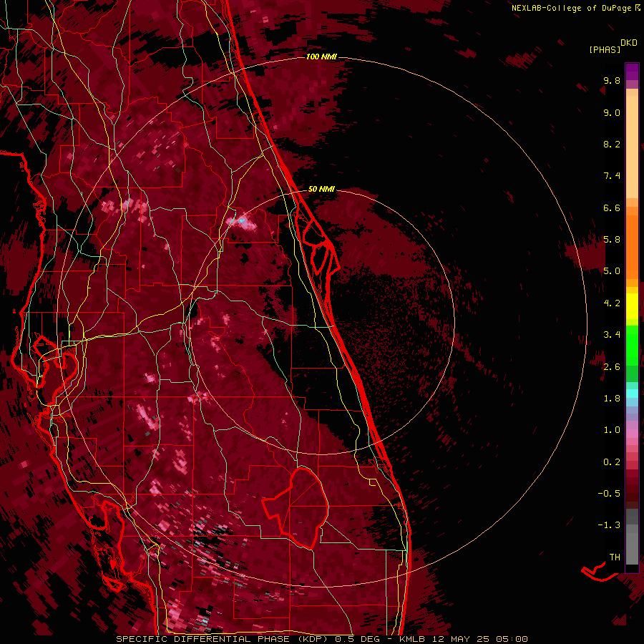Pick the orange segment of the color bar
Screen dimensions: 644x644
coord(632,247)
